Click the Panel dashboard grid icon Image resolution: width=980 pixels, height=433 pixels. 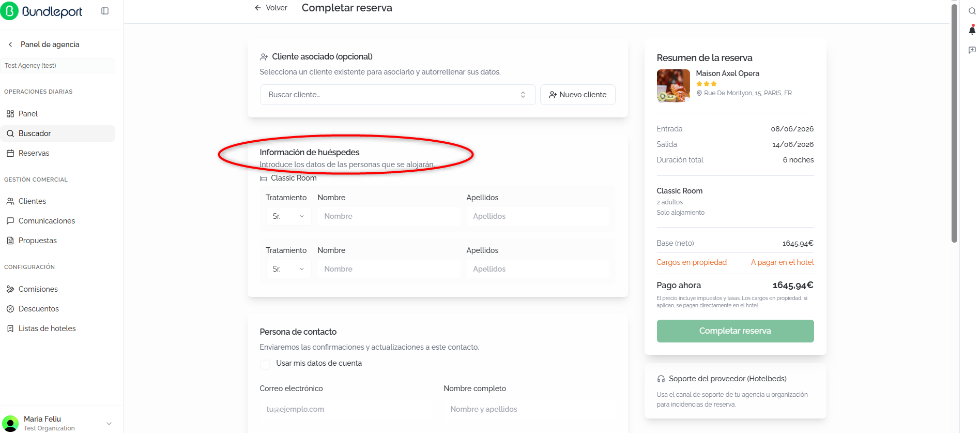[x=10, y=114]
